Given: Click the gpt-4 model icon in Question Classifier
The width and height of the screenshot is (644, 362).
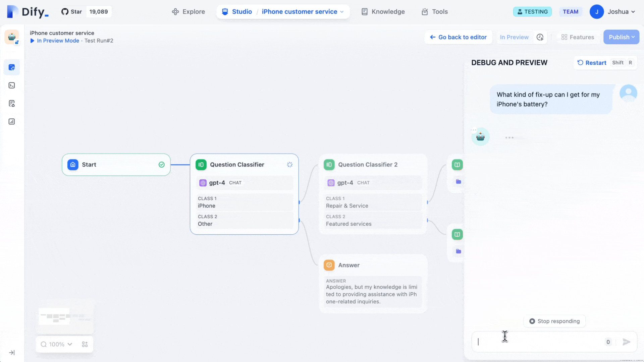Looking at the screenshot, I should pyautogui.click(x=203, y=183).
